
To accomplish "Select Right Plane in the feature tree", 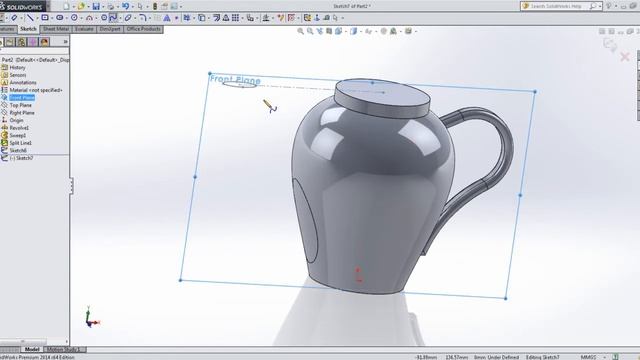I will [x=22, y=113].
